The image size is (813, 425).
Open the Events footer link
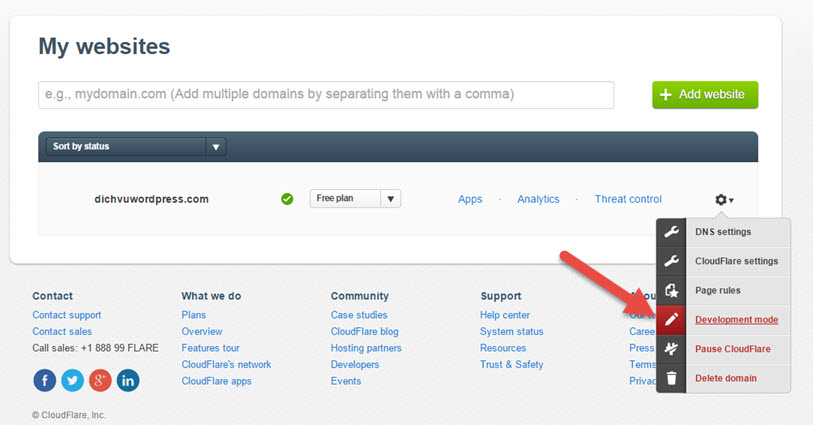click(x=346, y=381)
